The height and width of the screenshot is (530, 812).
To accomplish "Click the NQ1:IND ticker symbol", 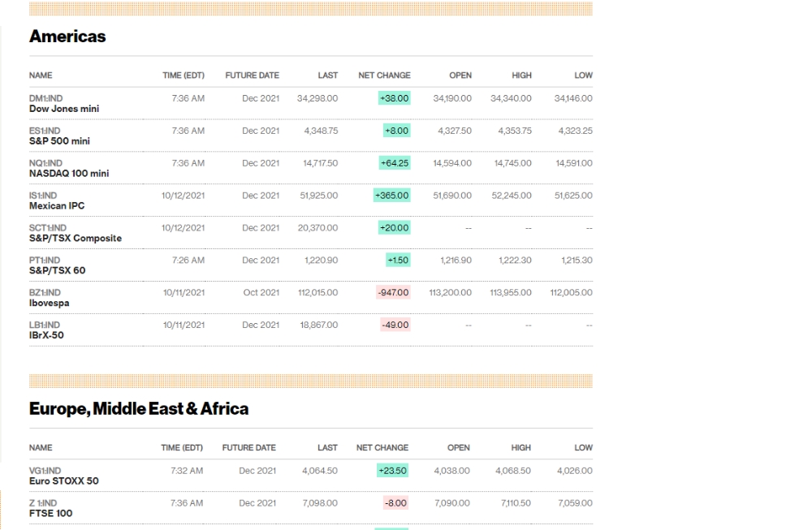I will coord(45,163).
